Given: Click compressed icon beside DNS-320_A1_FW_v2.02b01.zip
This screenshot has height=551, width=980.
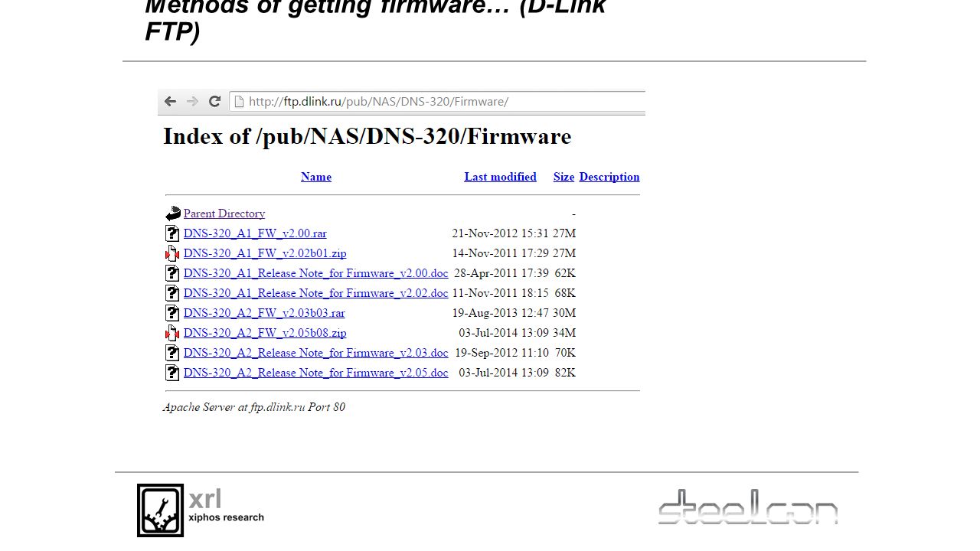Looking at the screenshot, I should (x=172, y=253).
